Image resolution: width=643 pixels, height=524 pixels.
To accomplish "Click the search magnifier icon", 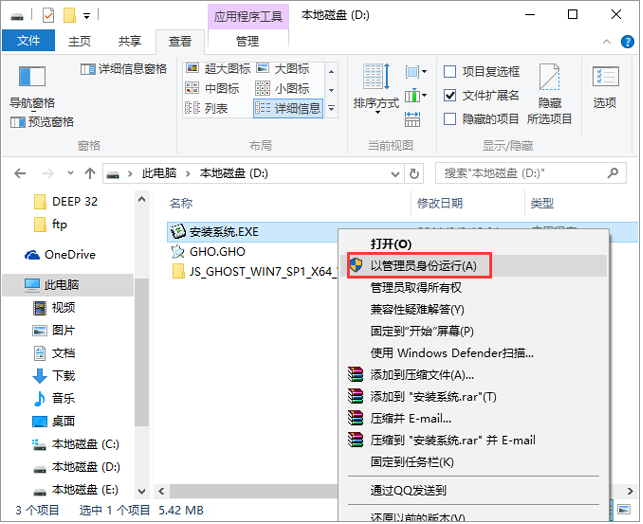I will pos(613,173).
